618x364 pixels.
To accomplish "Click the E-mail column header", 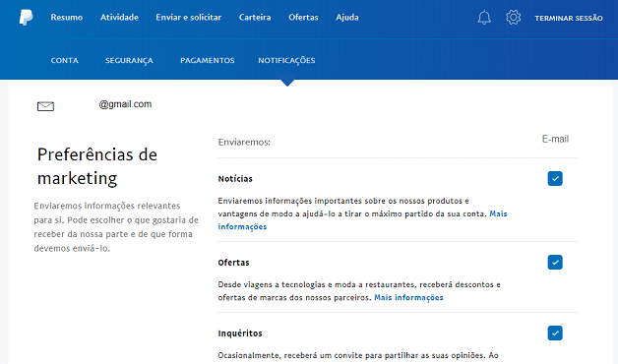I will (555, 139).
